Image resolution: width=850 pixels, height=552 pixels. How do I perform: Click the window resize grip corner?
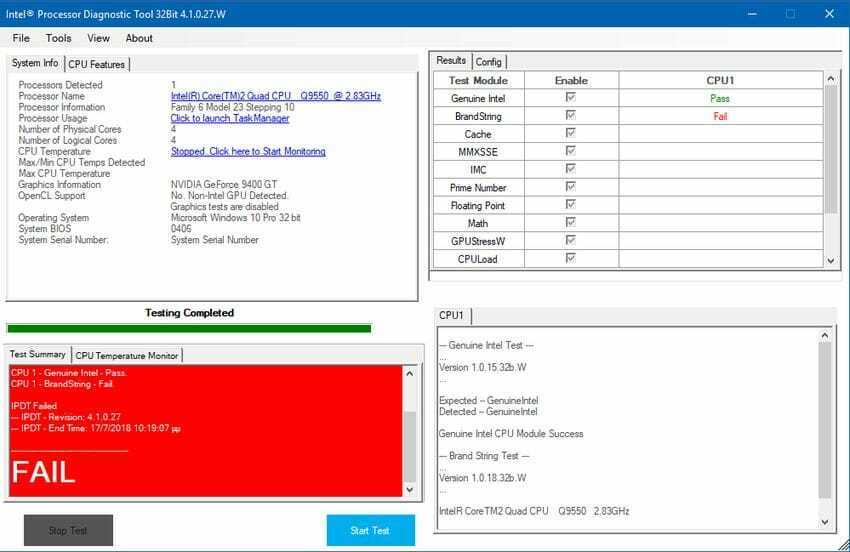(843, 545)
